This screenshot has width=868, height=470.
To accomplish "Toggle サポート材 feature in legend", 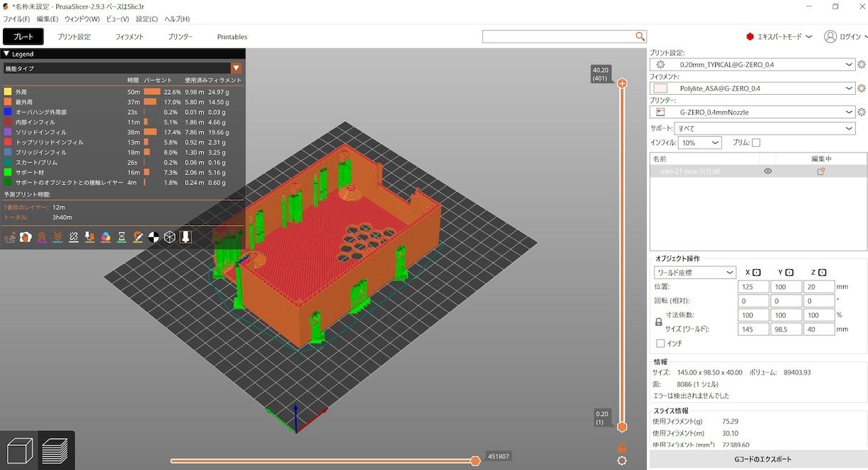I will tap(123, 172).
